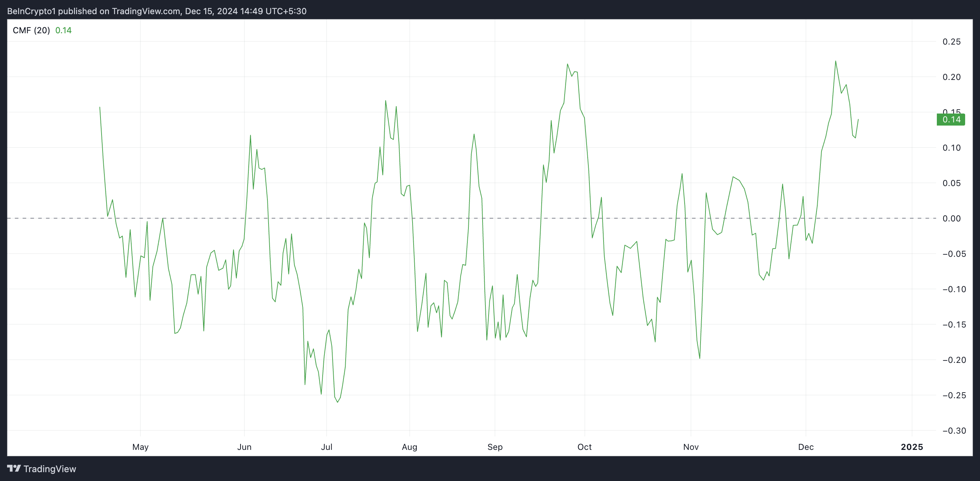Viewport: 980px width, 481px height.
Task: Click the Jul label on time axis
Action: point(327,447)
